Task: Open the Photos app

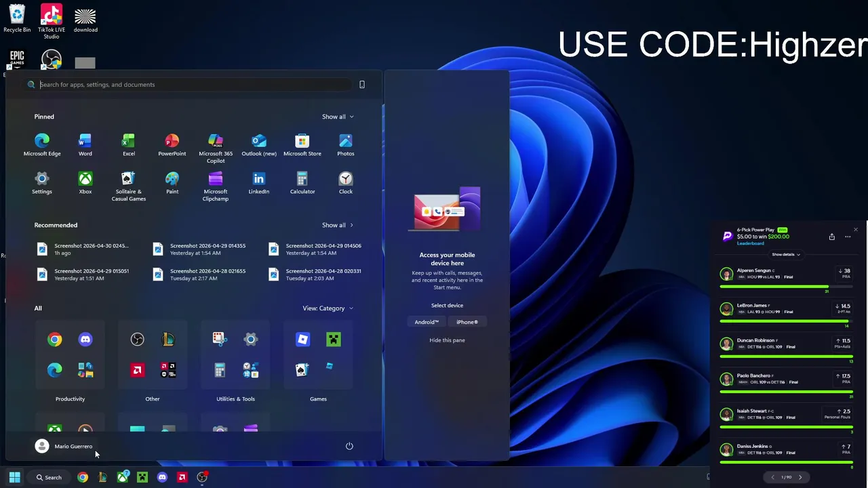Action: pyautogui.click(x=346, y=145)
